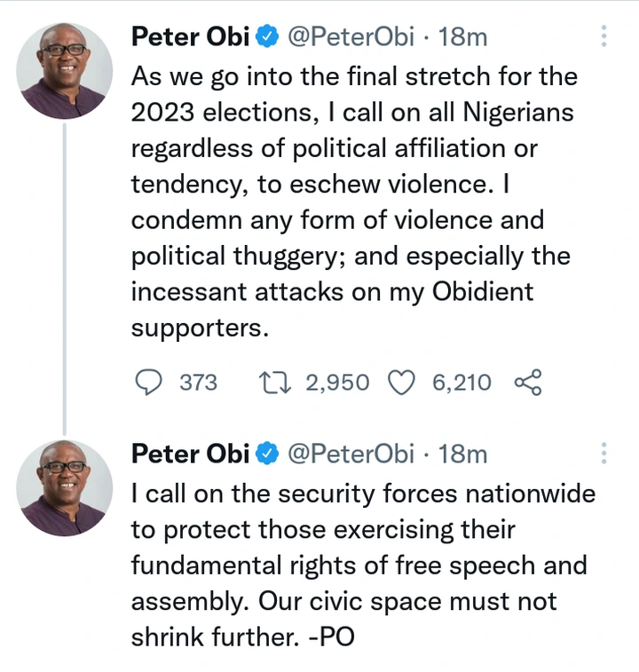Tap the share icon on first tweet

(x=527, y=383)
